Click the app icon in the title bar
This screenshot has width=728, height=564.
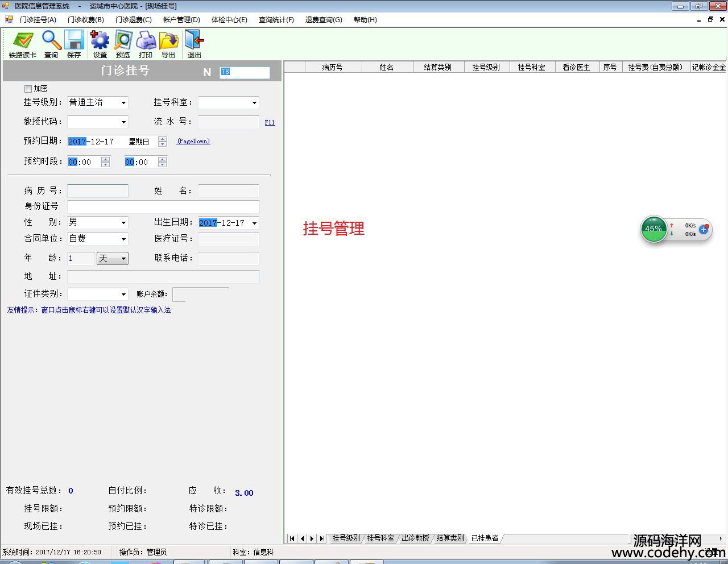pos(6,6)
